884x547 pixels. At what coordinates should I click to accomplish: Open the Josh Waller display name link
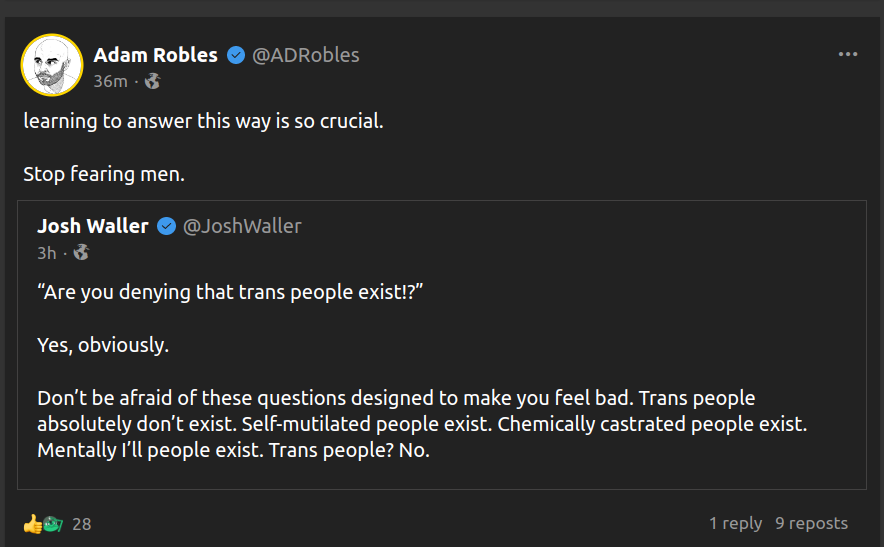(x=93, y=227)
